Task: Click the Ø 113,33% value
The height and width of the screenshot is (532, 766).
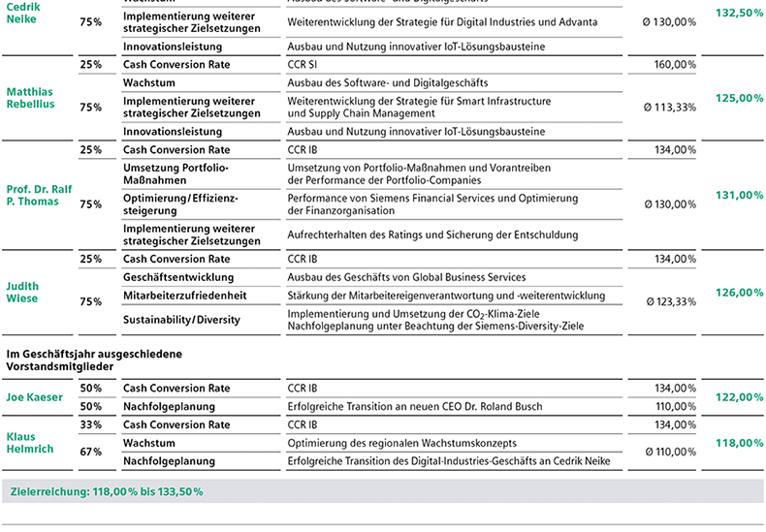Action: (x=670, y=108)
